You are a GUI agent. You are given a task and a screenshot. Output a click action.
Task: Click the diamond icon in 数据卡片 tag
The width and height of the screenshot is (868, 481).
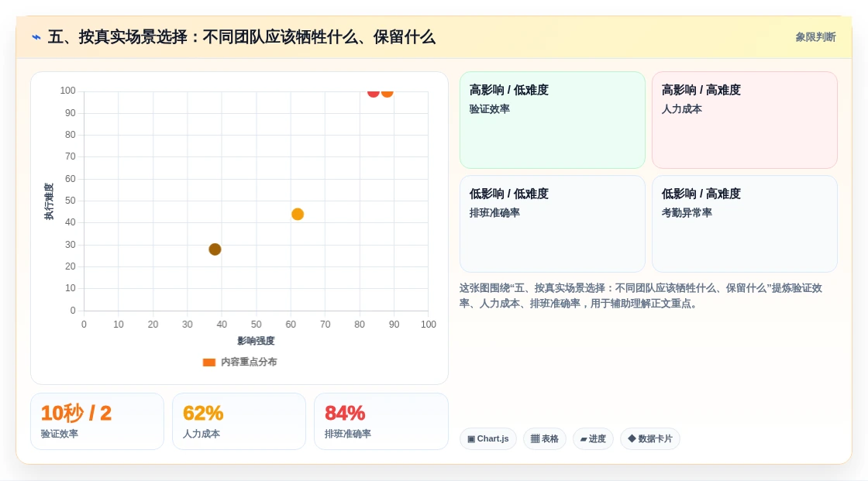point(632,438)
